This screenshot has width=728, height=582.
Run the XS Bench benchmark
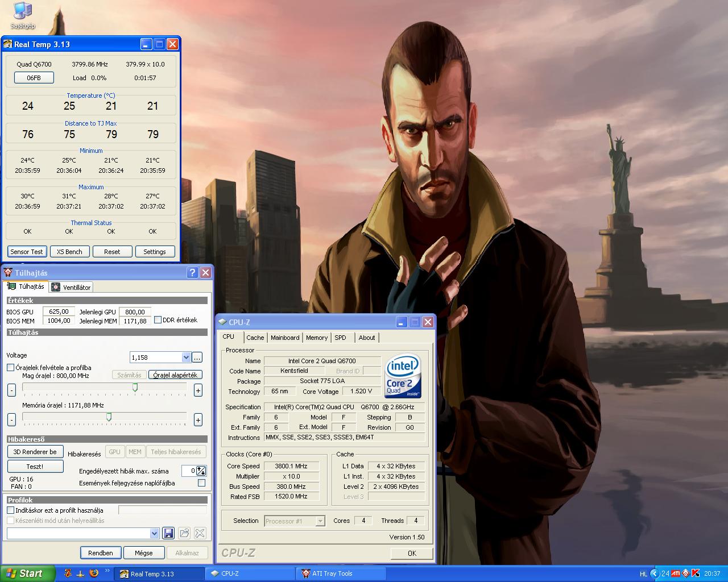pyautogui.click(x=69, y=252)
